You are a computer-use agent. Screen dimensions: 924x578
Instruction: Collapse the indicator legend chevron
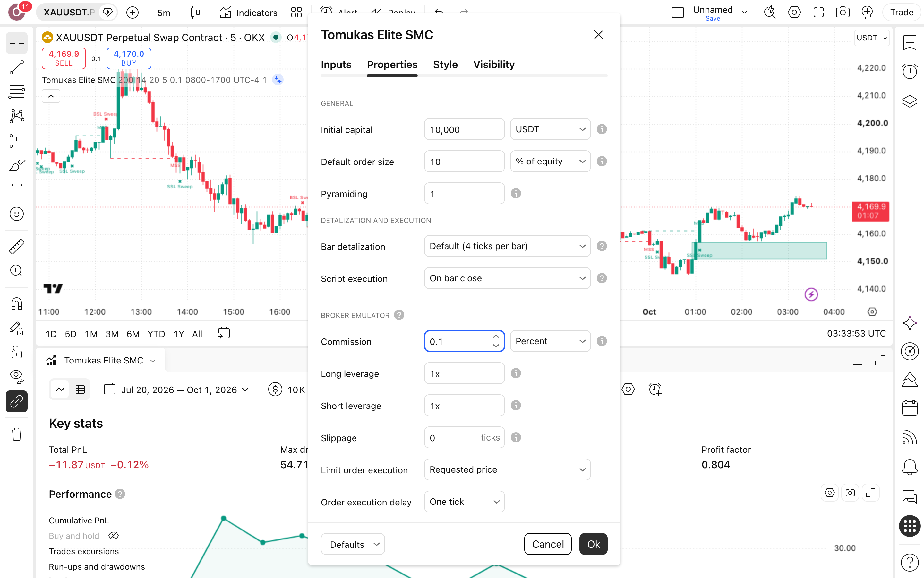(x=51, y=96)
